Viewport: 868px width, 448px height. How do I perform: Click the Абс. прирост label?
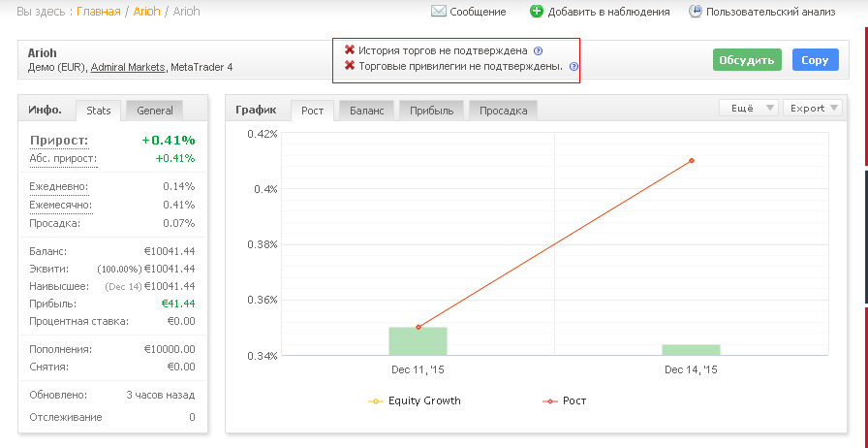click(x=63, y=159)
